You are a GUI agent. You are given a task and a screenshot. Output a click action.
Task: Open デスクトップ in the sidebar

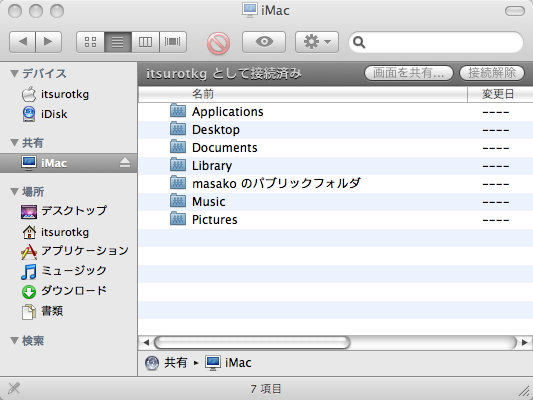tap(68, 211)
